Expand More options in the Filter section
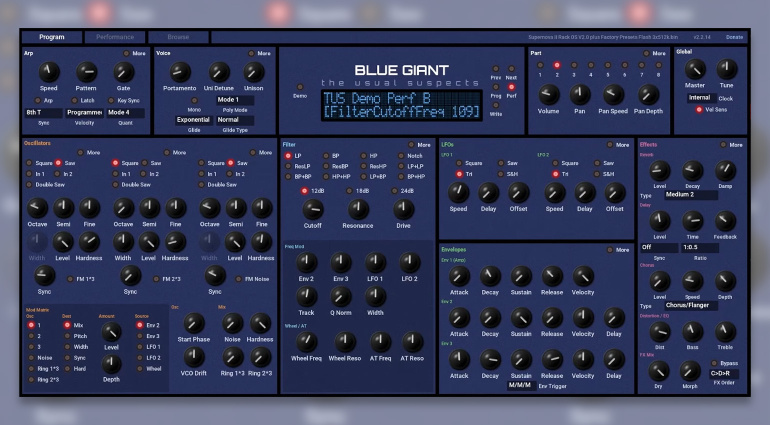Image resolution: width=770 pixels, height=425 pixels. point(411,144)
